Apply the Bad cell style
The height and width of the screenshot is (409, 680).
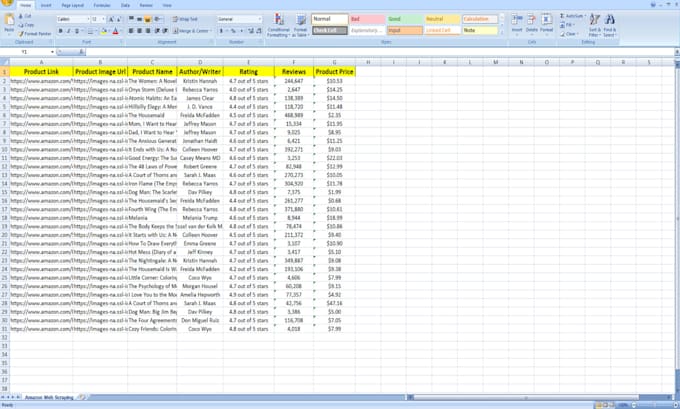367,19
